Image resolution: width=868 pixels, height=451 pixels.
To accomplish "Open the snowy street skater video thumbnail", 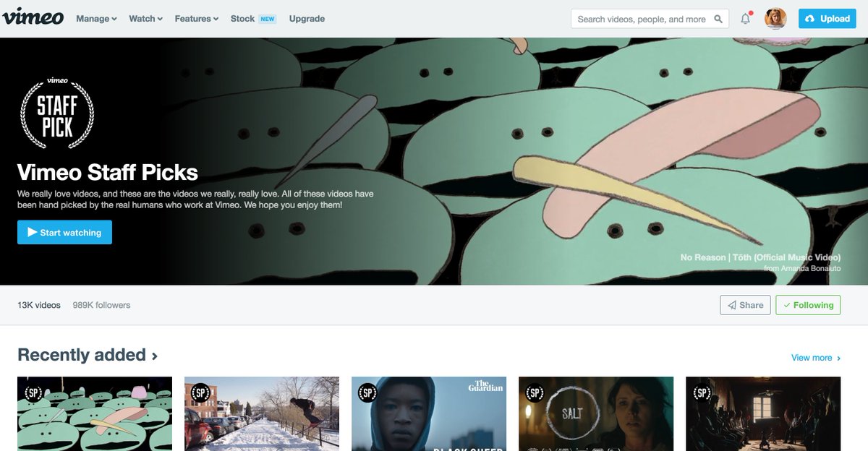I will (x=262, y=413).
